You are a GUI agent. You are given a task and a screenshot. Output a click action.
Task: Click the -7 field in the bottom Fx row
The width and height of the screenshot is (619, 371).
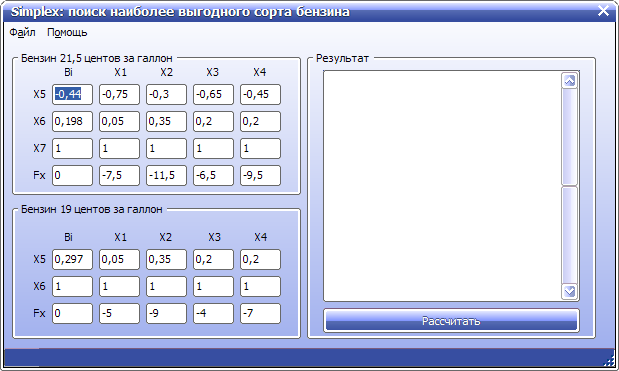pyautogui.click(x=260, y=313)
